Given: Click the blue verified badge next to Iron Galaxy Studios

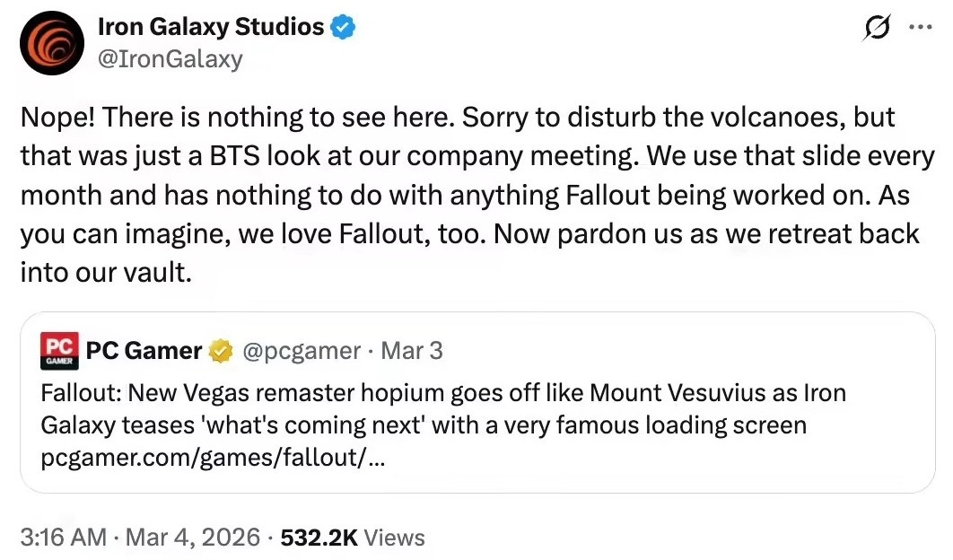Looking at the screenshot, I should (344, 28).
